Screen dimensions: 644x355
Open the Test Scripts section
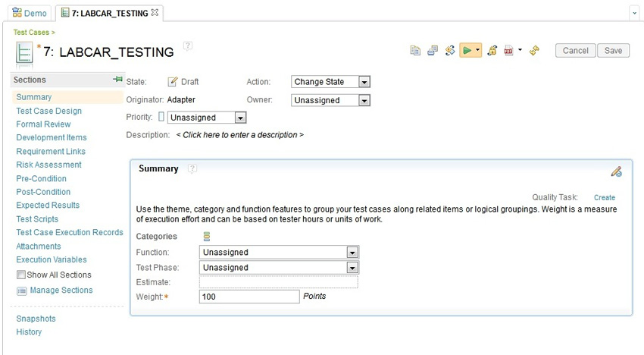tap(37, 219)
